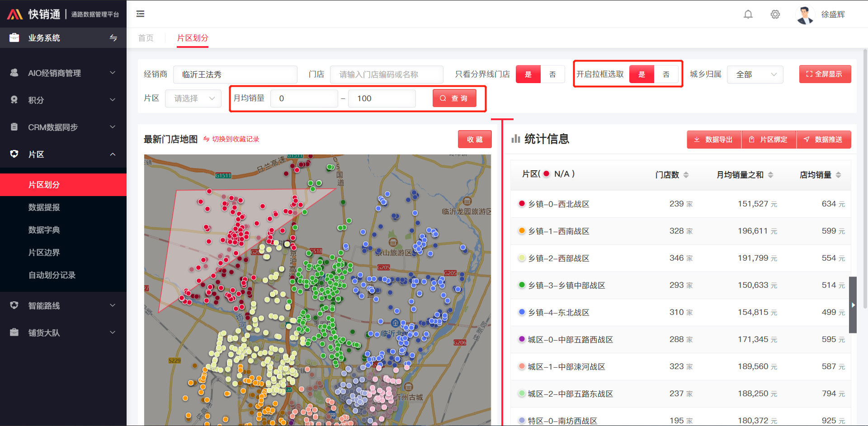Click the swap icon before 切换到收藏记录
868x426 pixels.
(x=206, y=139)
